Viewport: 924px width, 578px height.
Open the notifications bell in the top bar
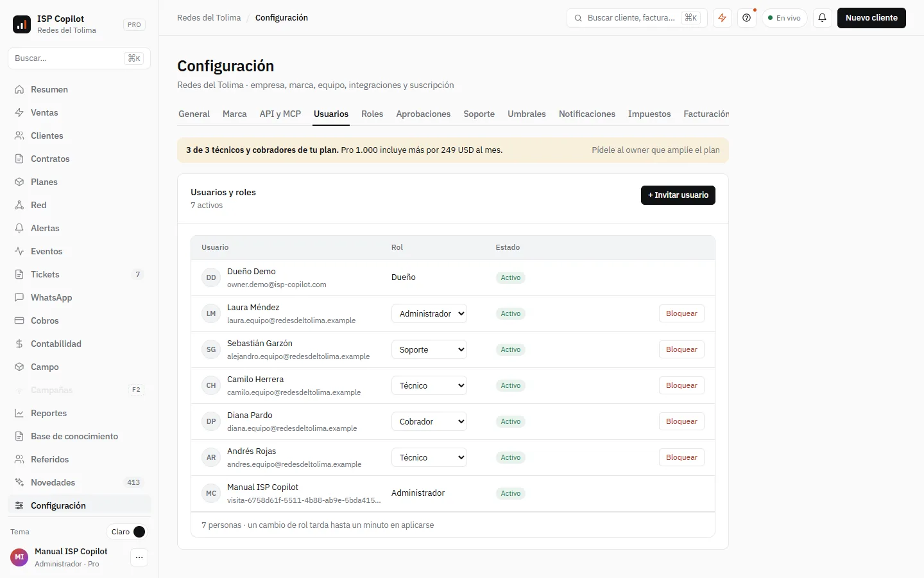(823, 18)
